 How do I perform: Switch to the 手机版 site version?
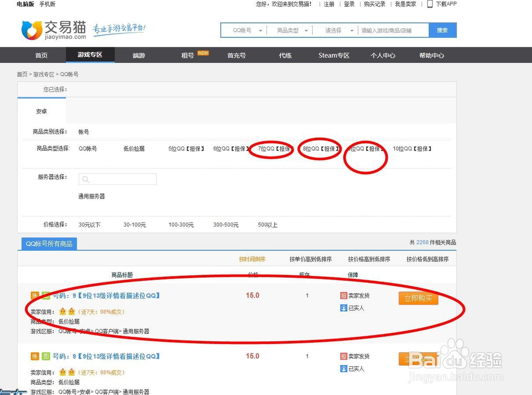47,4
